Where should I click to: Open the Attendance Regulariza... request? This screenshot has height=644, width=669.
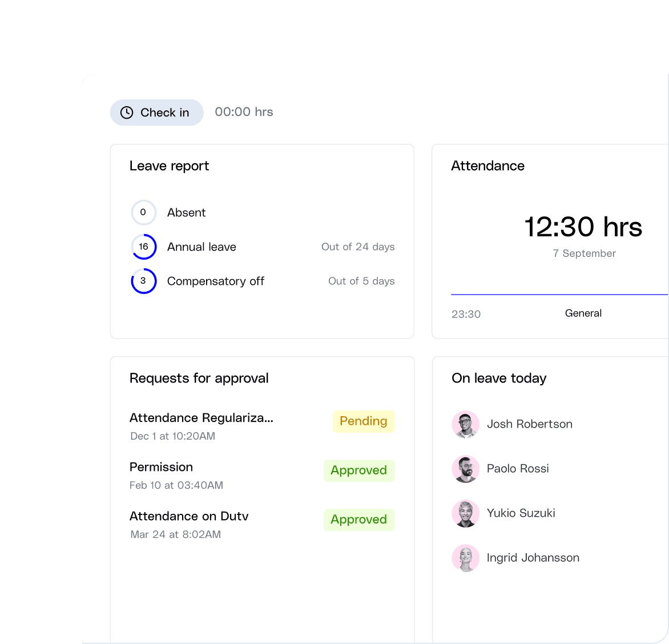point(201,418)
